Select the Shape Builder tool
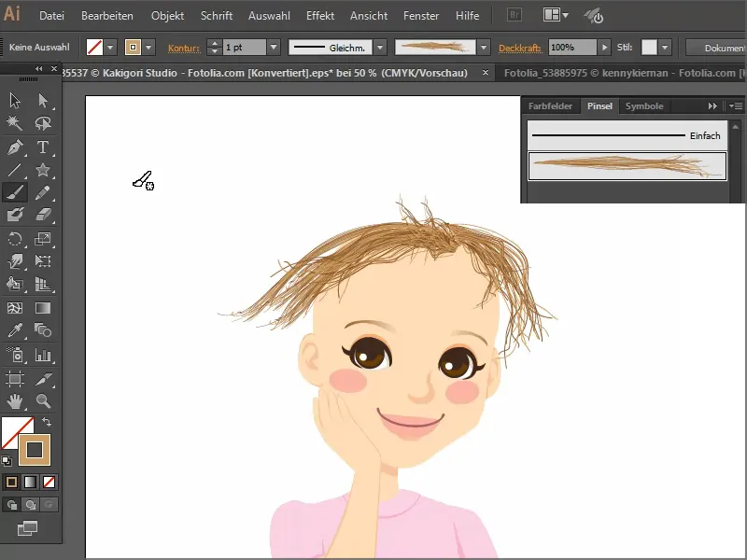The width and height of the screenshot is (747, 560). pyautogui.click(x=15, y=285)
